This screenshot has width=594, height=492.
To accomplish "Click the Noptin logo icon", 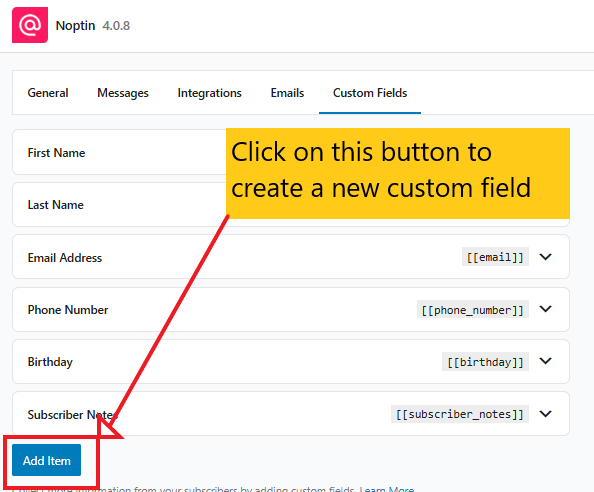I will (30, 25).
